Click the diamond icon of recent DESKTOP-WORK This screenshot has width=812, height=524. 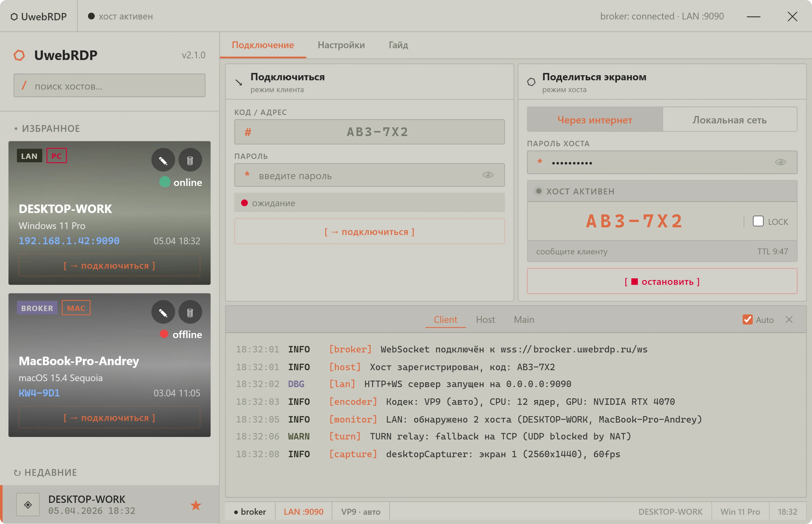(x=28, y=505)
